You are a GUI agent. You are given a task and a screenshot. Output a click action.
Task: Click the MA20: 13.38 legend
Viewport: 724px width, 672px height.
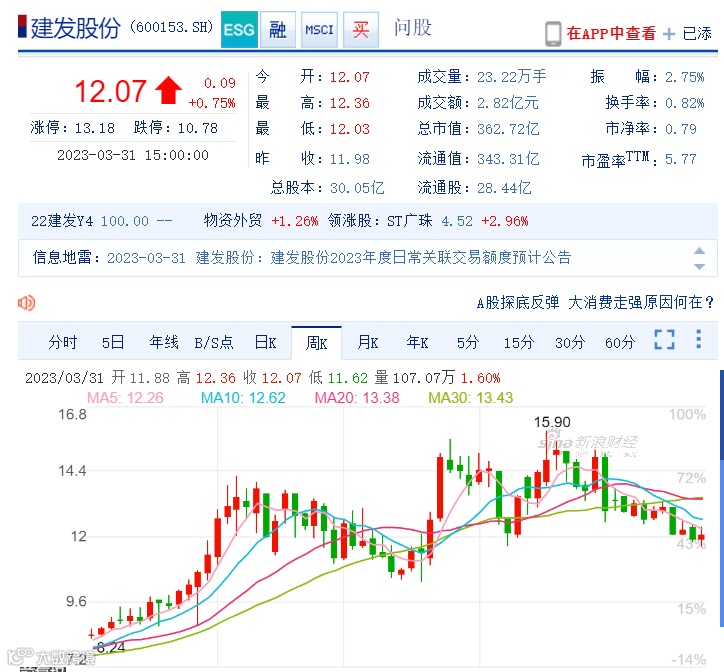point(357,398)
